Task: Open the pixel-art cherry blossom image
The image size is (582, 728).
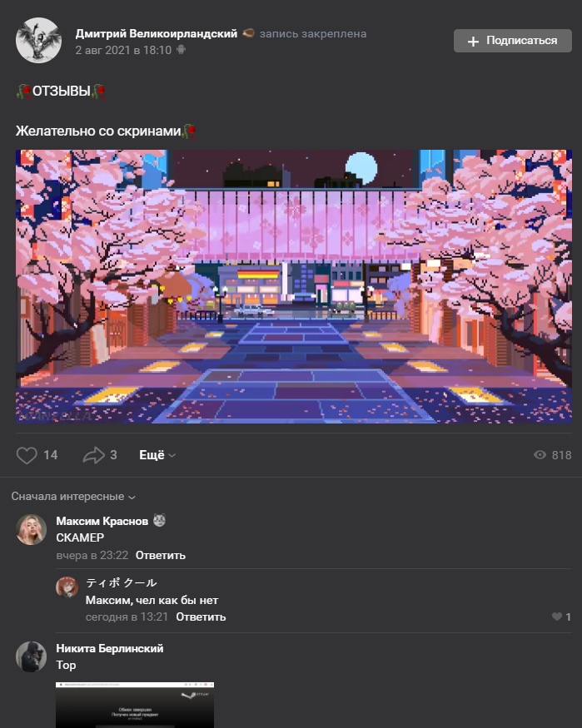Action: 294,286
